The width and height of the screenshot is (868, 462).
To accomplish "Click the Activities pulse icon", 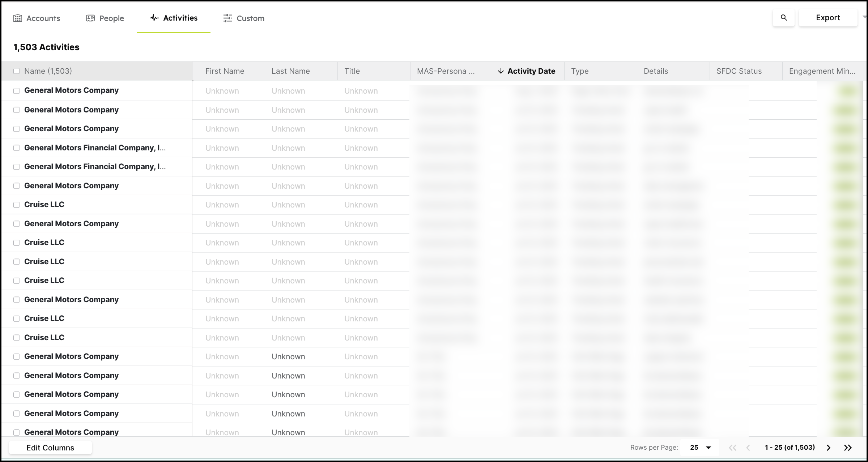I will pyautogui.click(x=154, y=18).
